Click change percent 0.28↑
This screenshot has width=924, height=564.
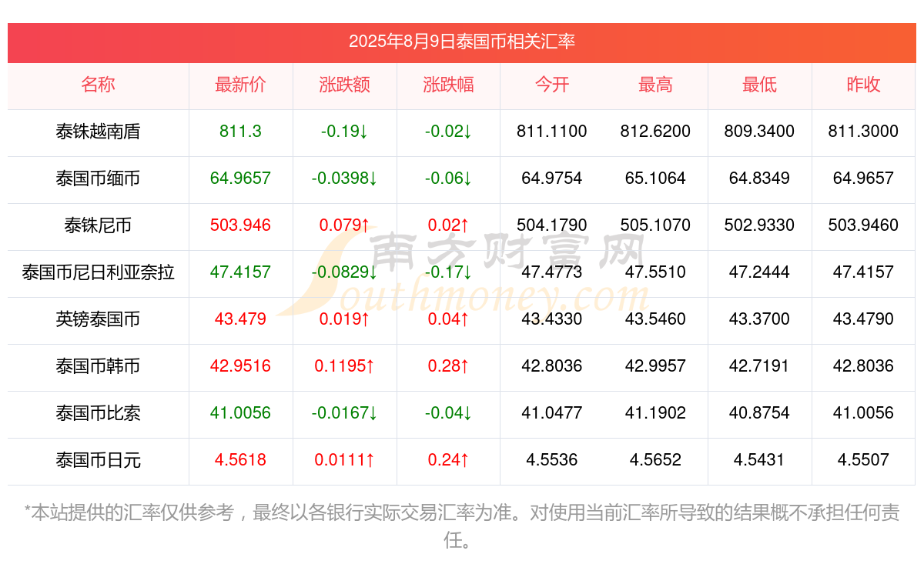[448, 366]
